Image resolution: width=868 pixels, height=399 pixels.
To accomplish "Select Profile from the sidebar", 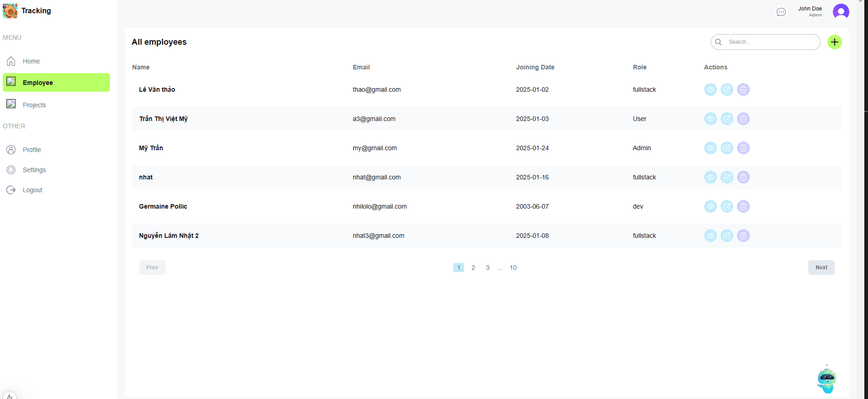I will (32, 150).
